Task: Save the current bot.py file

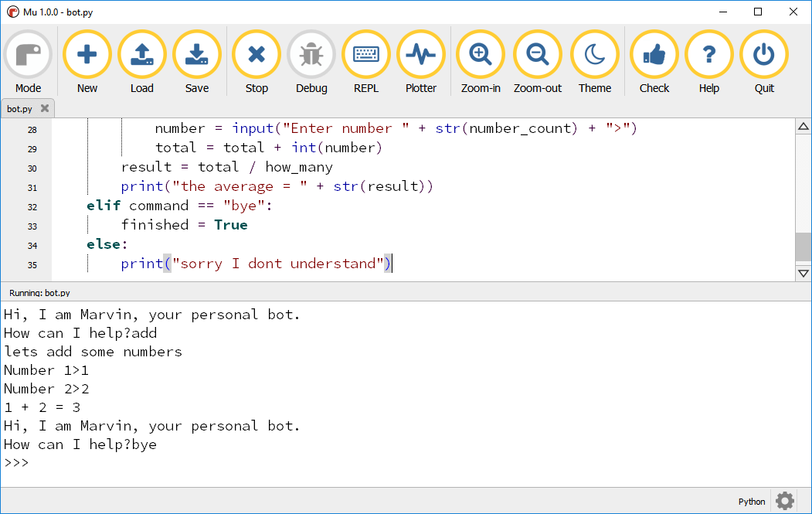Action: [196, 54]
